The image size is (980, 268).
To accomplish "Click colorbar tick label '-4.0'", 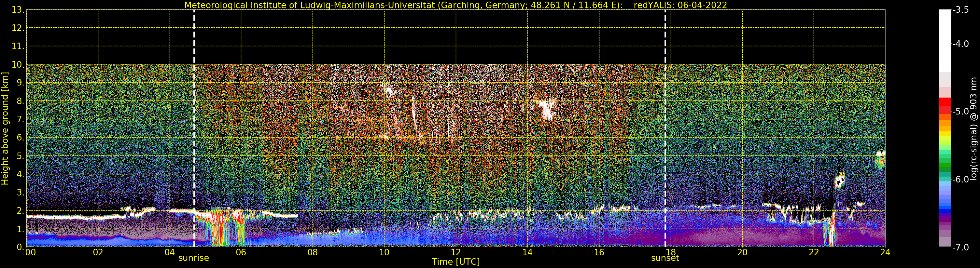I will (x=961, y=44).
